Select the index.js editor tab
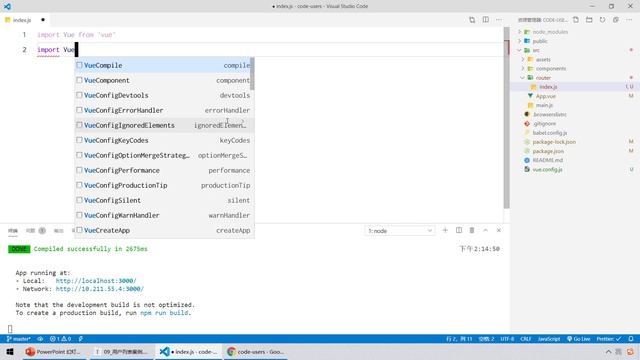 point(24,20)
